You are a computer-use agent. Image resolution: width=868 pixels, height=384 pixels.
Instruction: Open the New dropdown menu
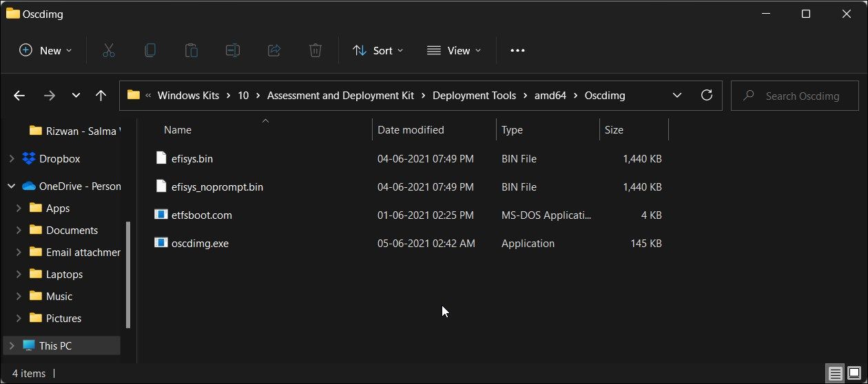click(x=45, y=50)
